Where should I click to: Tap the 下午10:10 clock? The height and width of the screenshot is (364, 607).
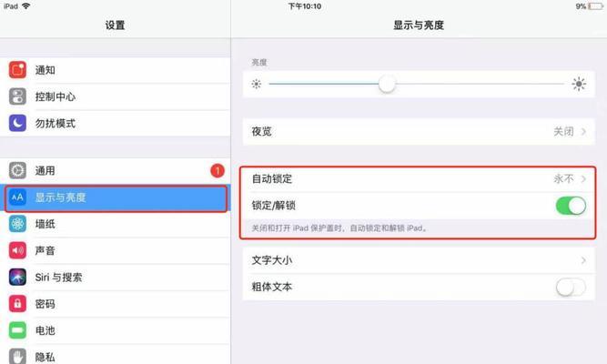pyautogui.click(x=305, y=6)
